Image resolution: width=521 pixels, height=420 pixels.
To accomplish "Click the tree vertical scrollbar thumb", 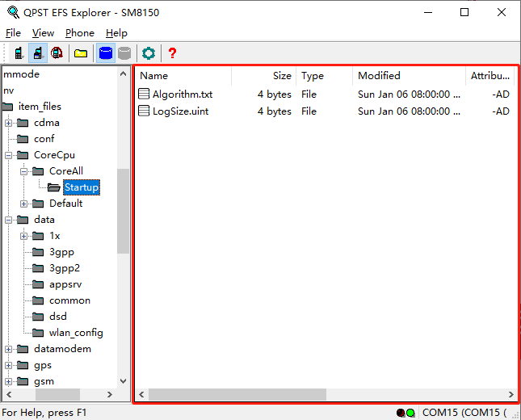I will coord(123,212).
